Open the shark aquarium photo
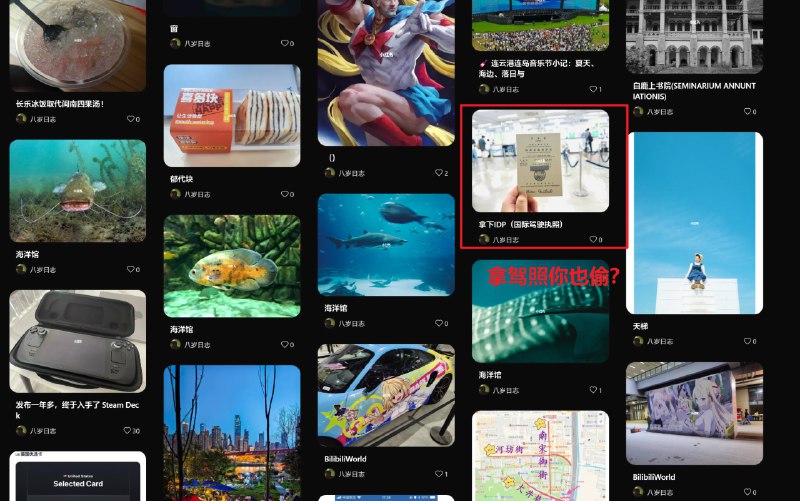The width and height of the screenshot is (800, 501). pyautogui.click(x=386, y=245)
